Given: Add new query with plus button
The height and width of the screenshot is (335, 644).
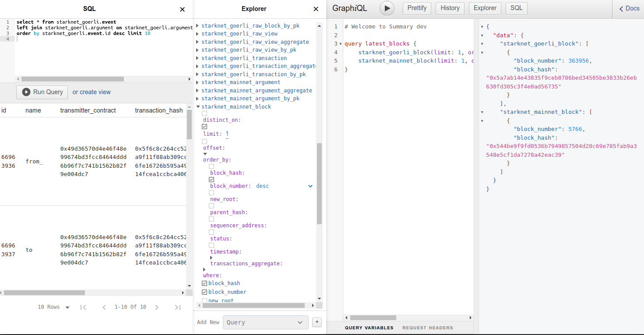Looking at the screenshot, I should point(317,322).
